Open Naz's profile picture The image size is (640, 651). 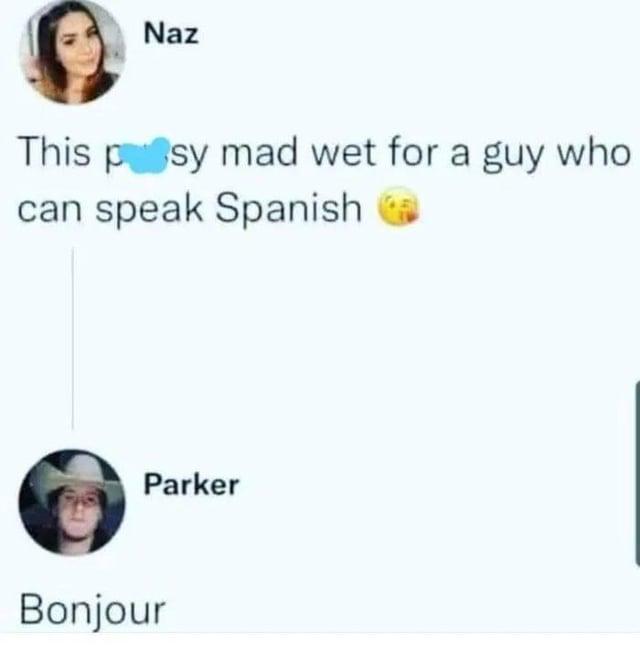click(x=72, y=52)
